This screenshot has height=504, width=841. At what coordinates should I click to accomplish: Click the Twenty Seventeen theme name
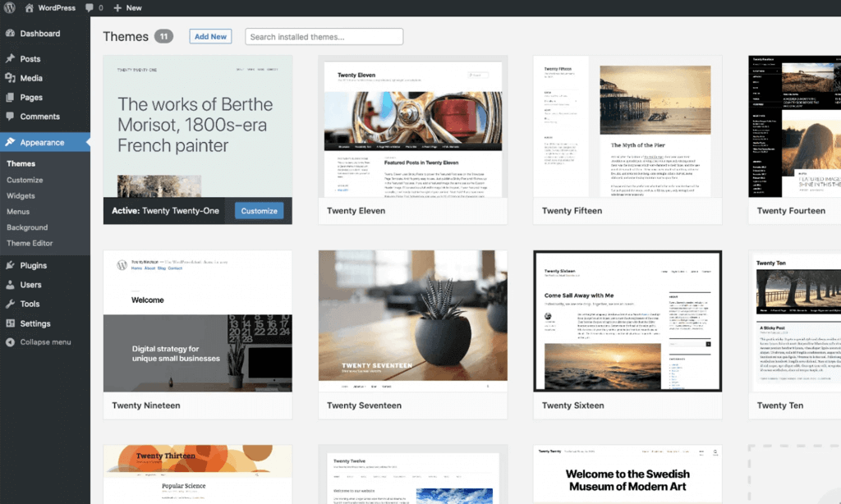364,405
